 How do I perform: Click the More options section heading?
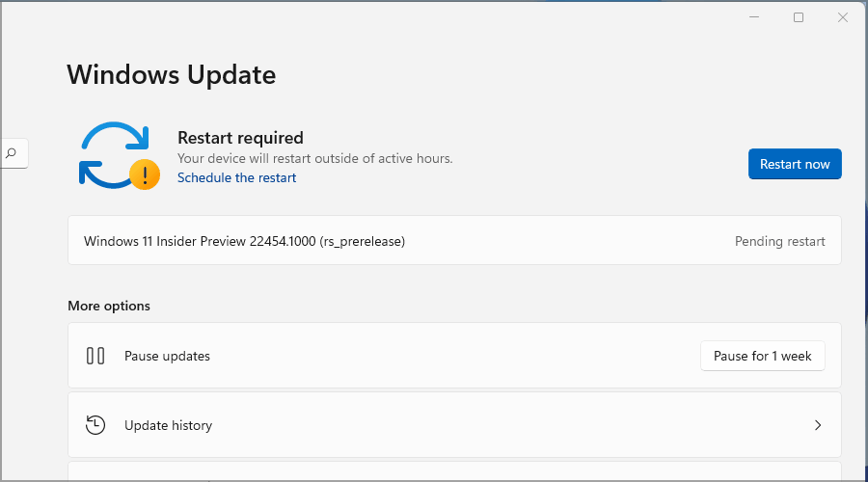pyautogui.click(x=109, y=306)
